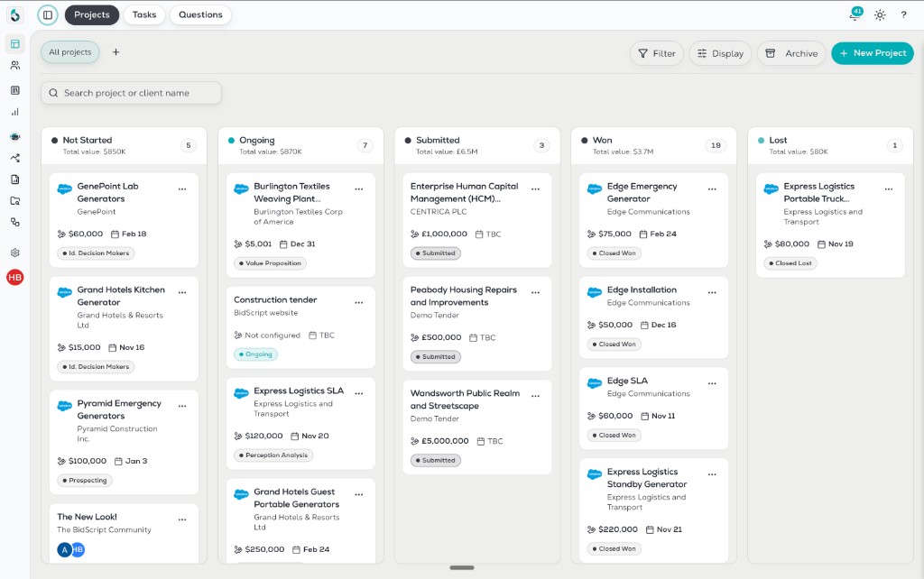Focus the search project or client field
Screen dimensions: 924x579
coord(132,93)
